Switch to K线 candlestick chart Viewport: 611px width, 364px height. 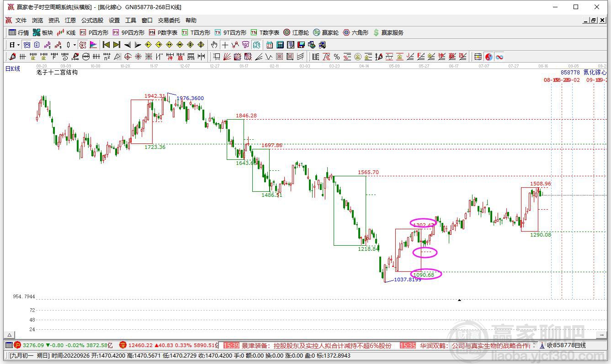(x=66, y=32)
